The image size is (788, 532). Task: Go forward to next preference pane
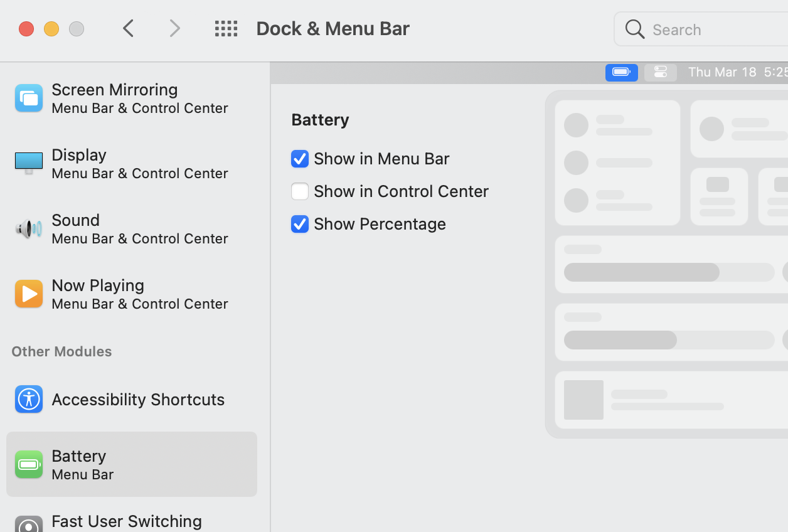tap(174, 28)
